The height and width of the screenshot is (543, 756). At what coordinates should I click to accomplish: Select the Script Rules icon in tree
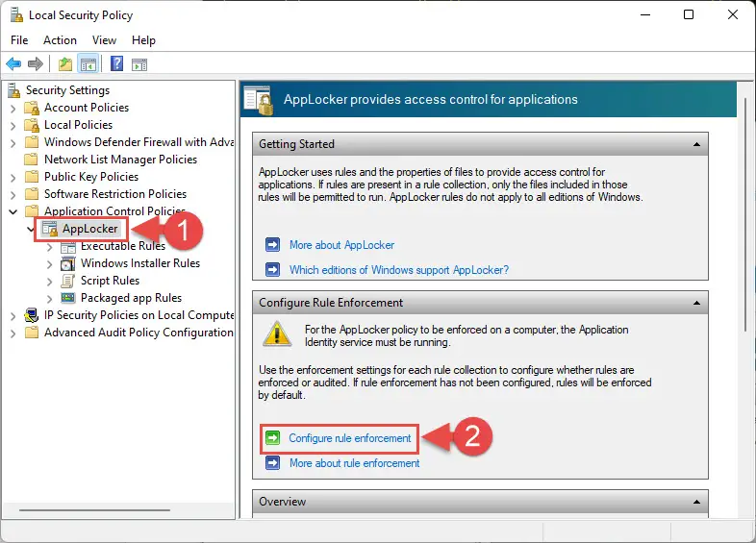68,281
